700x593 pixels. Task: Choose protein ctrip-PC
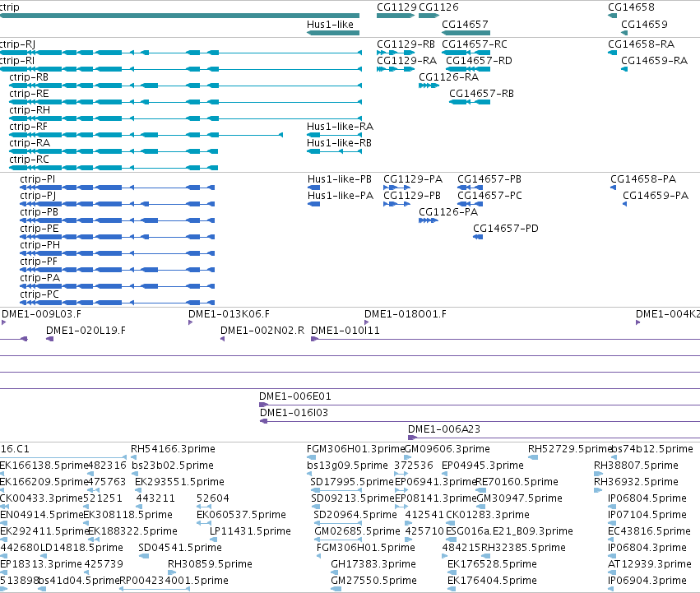(118, 303)
